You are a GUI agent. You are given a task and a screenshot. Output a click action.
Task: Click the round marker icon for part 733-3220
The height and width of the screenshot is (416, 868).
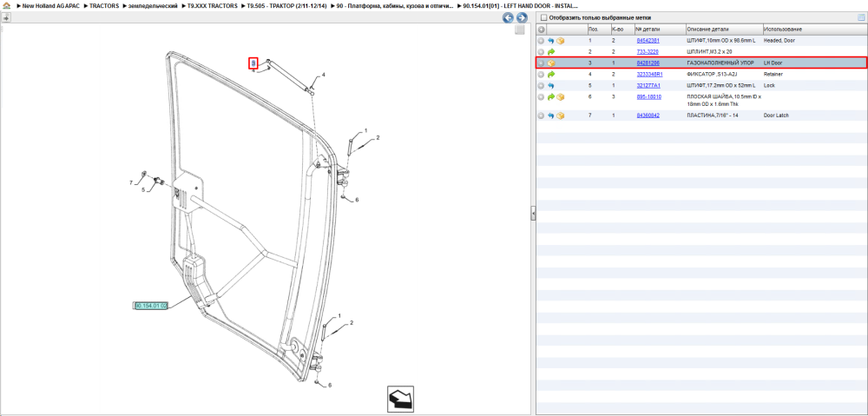pos(541,51)
